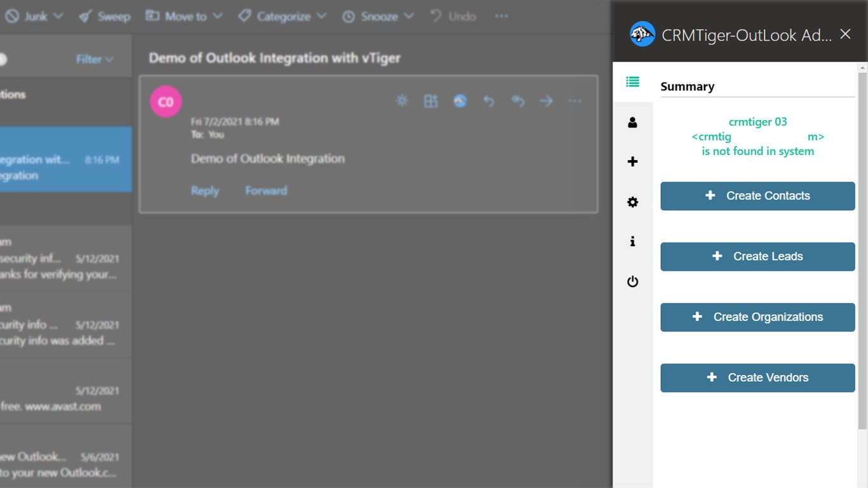868x488 pixels.
Task: Open the 5/12/2021 security info was added email
Action: pyautogui.click(x=66, y=325)
